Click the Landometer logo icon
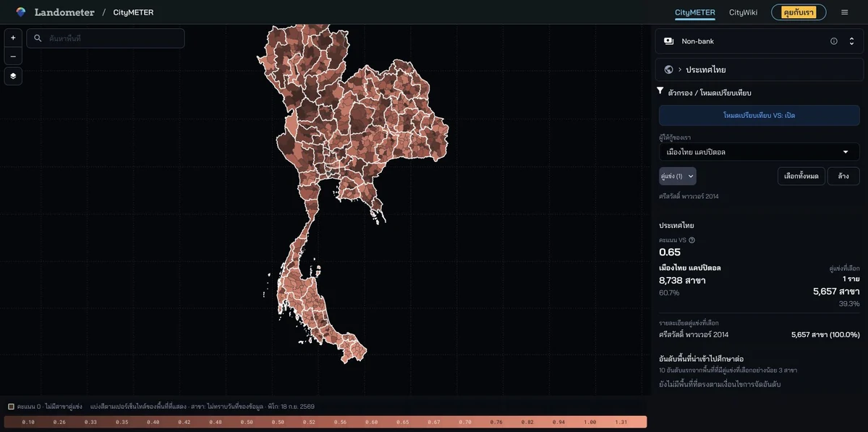 [20, 12]
